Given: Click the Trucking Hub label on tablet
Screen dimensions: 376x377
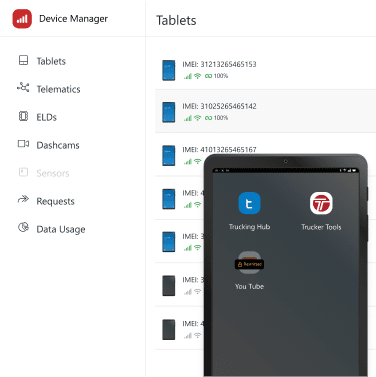Looking at the screenshot, I should (249, 227).
